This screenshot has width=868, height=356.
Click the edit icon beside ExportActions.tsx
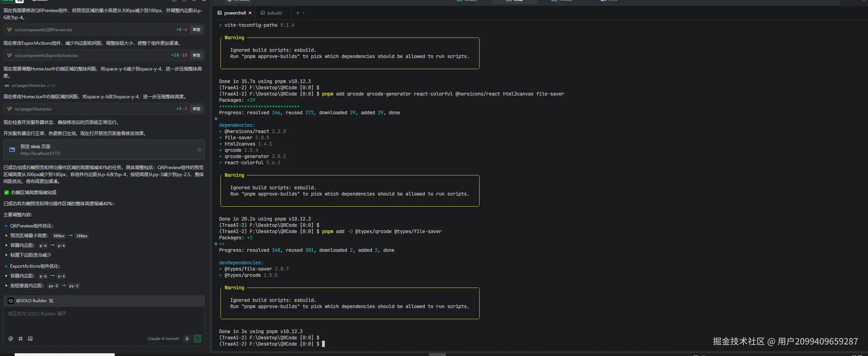(9, 56)
